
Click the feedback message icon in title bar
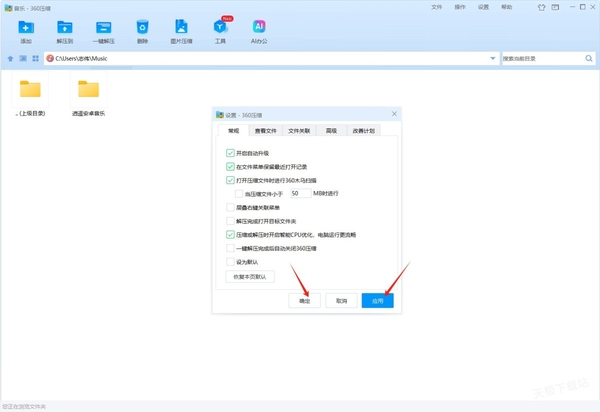[x=555, y=7]
